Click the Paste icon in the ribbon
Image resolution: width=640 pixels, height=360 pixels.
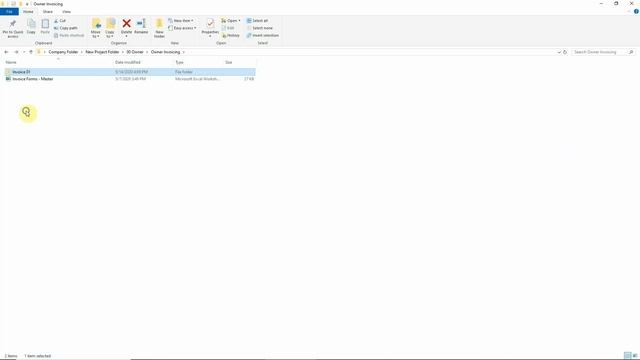(x=45, y=24)
